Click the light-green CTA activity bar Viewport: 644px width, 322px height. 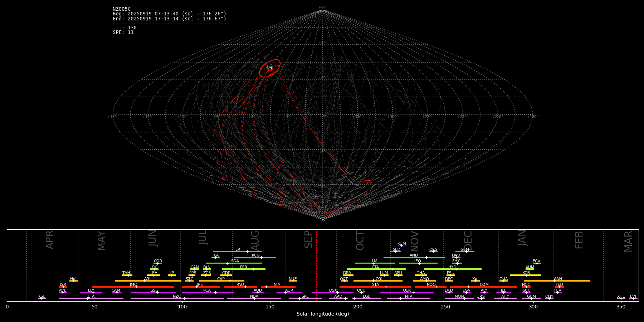(x=376, y=269)
